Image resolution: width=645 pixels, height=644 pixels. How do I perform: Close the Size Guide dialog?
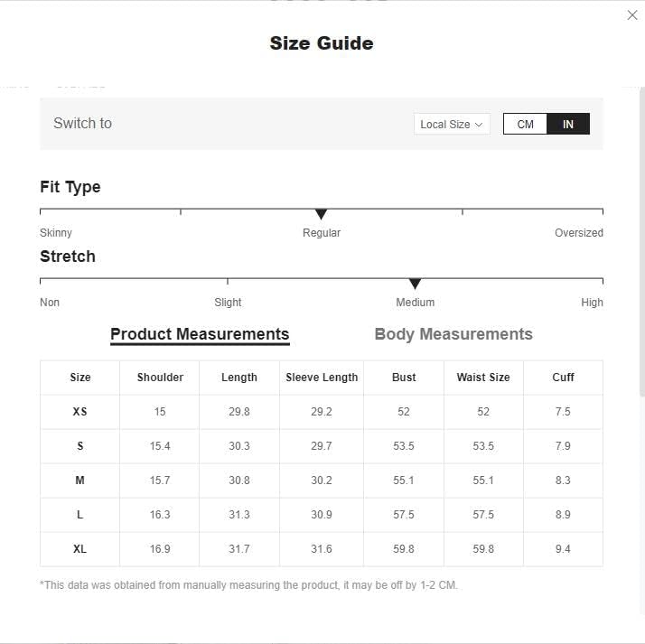click(x=631, y=15)
